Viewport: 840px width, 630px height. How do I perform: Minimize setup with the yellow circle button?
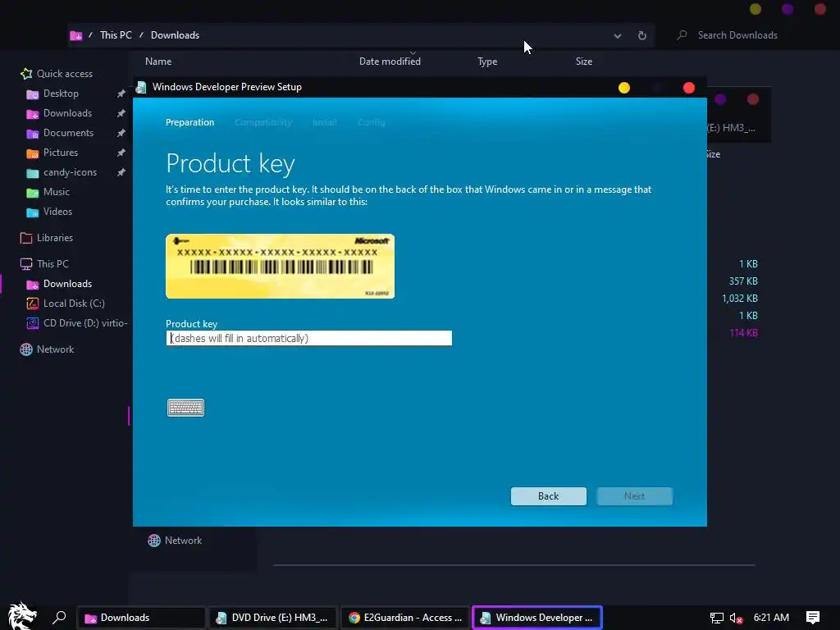(624, 88)
